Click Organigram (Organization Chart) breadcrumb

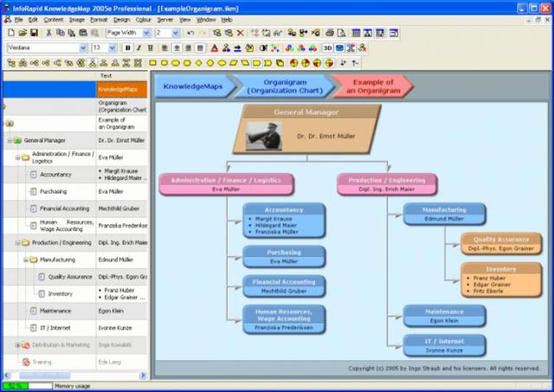point(285,87)
